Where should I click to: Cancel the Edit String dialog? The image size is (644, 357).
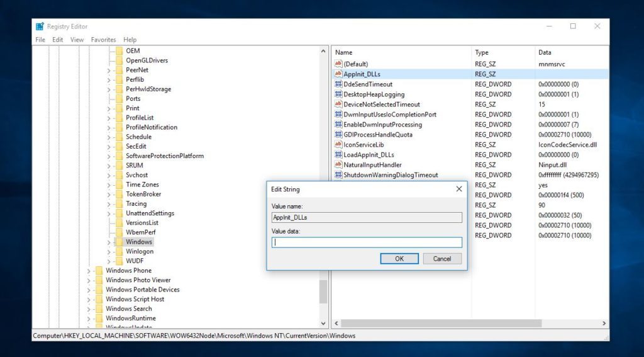(442, 259)
